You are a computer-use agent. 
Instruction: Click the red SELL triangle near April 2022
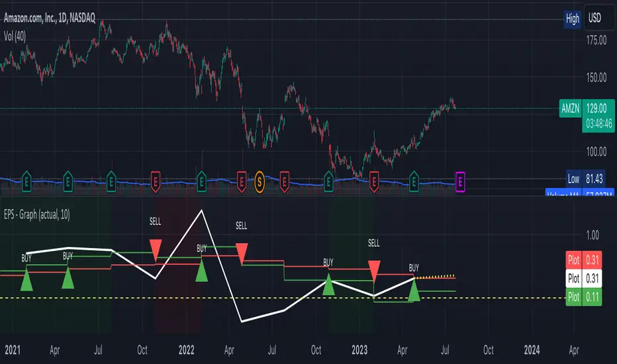point(242,253)
